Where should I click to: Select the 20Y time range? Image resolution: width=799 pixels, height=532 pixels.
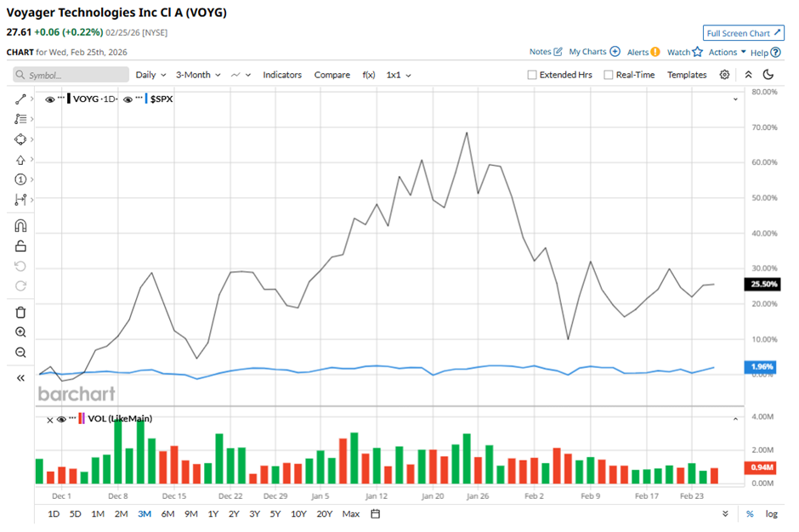tap(324, 513)
